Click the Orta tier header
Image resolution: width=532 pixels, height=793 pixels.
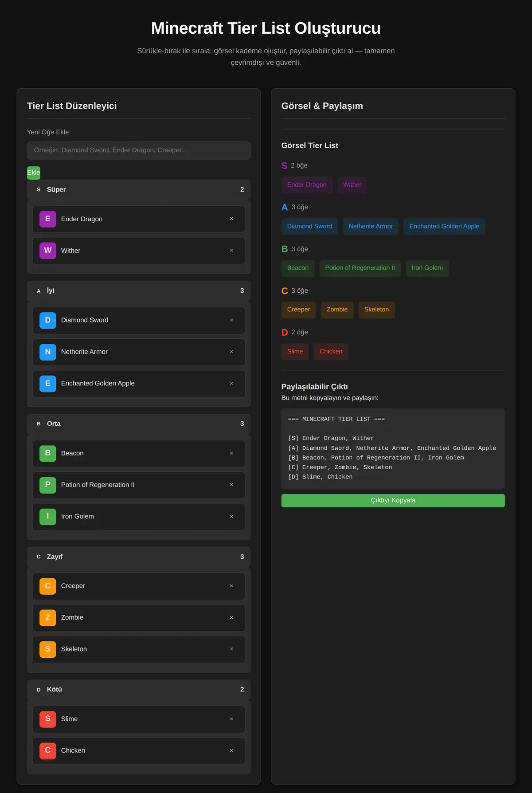click(x=139, y=424)
